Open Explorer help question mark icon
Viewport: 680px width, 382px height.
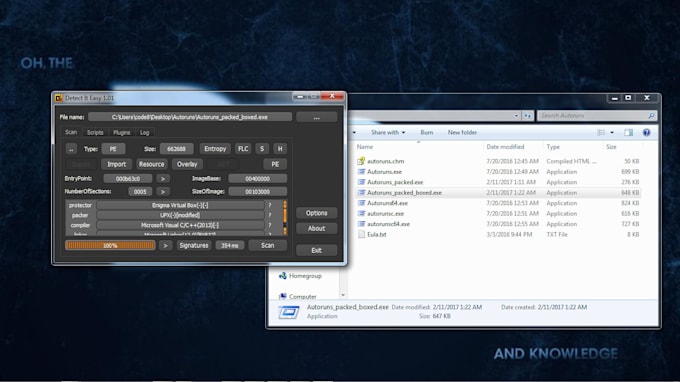pos(646,133)
